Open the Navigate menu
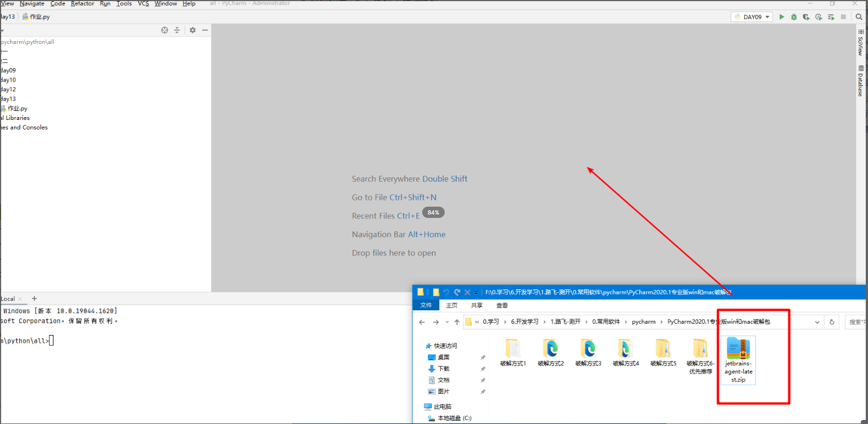 [x=32, y=3]
